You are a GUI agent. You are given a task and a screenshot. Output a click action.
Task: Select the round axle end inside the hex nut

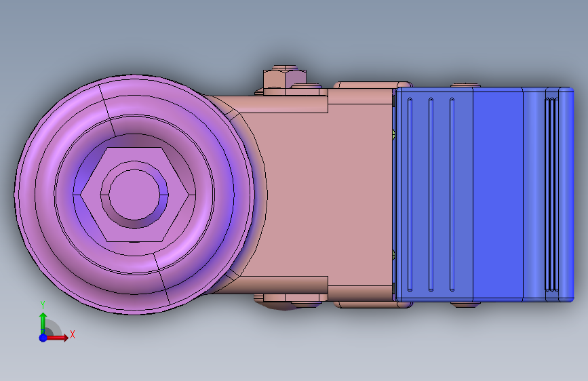pos(134,195)
